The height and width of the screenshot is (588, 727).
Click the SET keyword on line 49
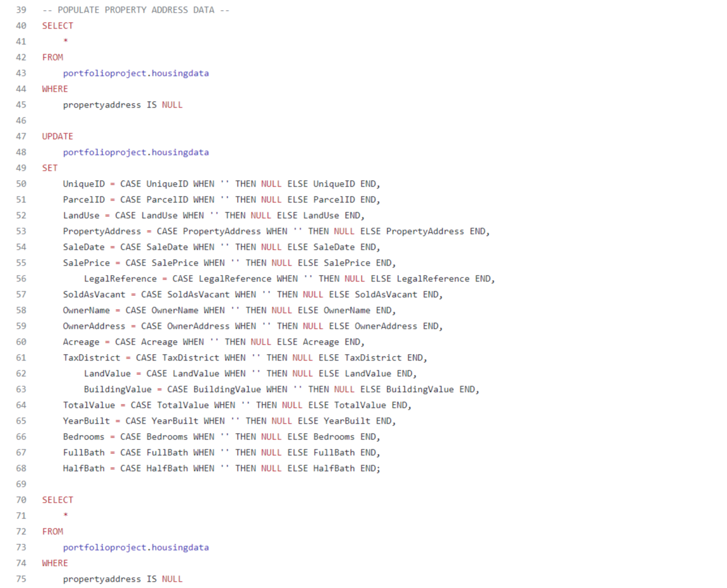click(x=49, y=168)
